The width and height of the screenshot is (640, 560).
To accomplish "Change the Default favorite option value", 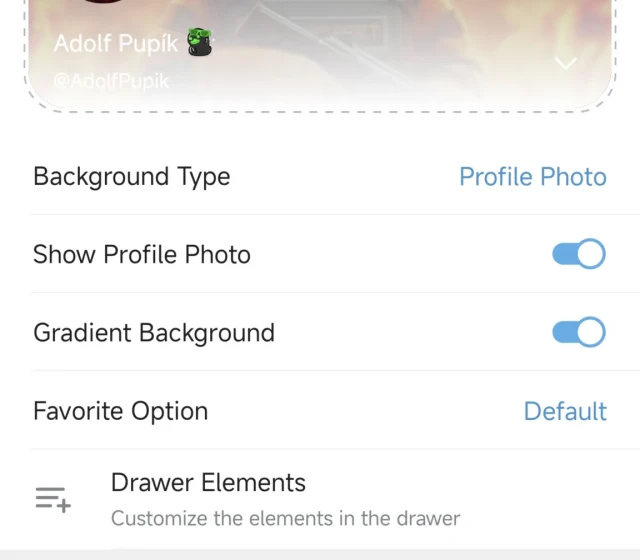I will click(565, 411).
